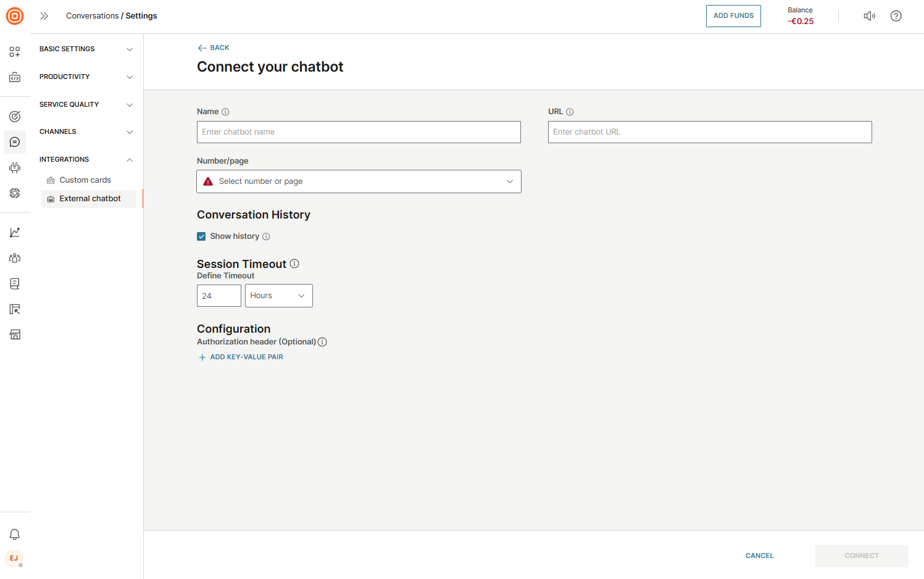Click the Enter chatbot URL field
The width and height of the screenshot is (924, 579).
[x=710, y=132]
